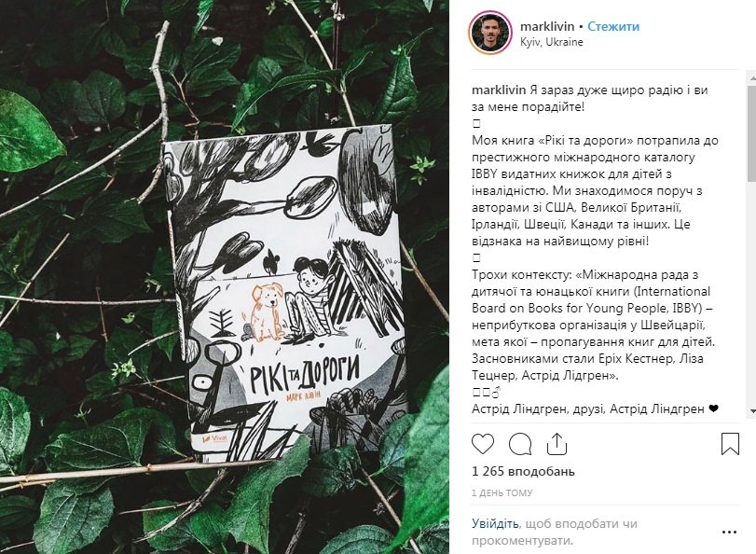Click the caption scrollbar up arrow
756x554 pixels.
(x=751, y=76)
